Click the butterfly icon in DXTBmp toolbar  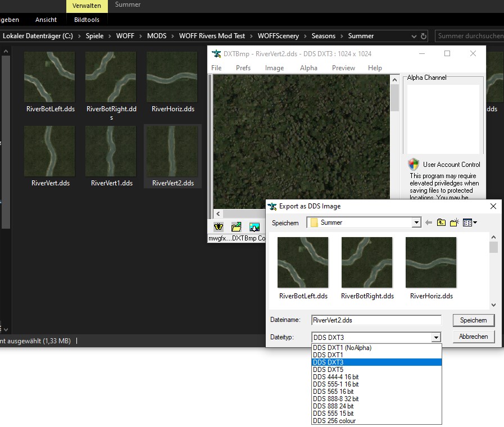click(218, 227)
